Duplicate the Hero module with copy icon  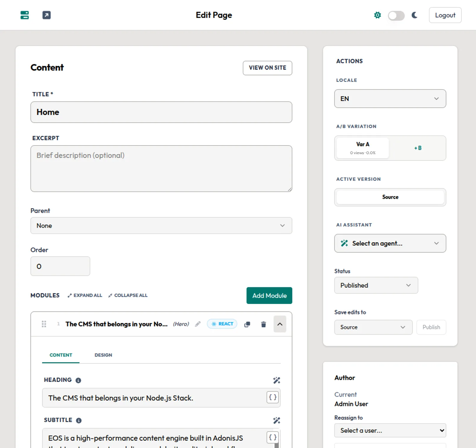[247, 324]
